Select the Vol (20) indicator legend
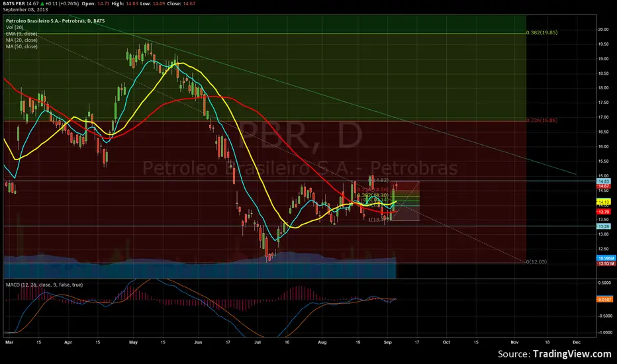Image resolution: width=617 pixels, height=364 pixels. (x=15, y=27)
